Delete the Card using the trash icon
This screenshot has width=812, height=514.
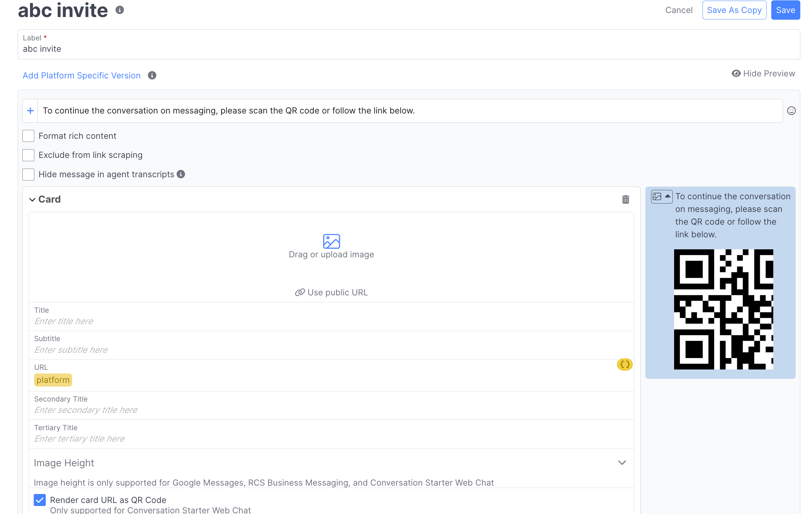(x=625, y=200)
